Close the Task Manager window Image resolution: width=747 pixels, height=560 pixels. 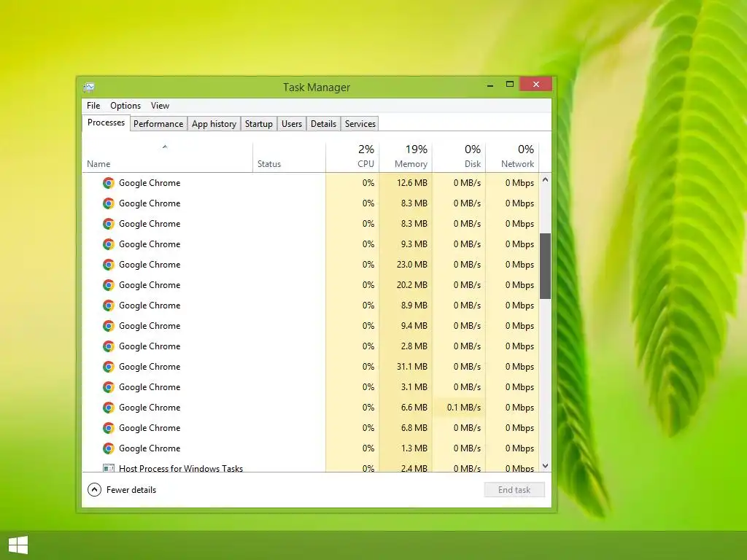(536, 85)
